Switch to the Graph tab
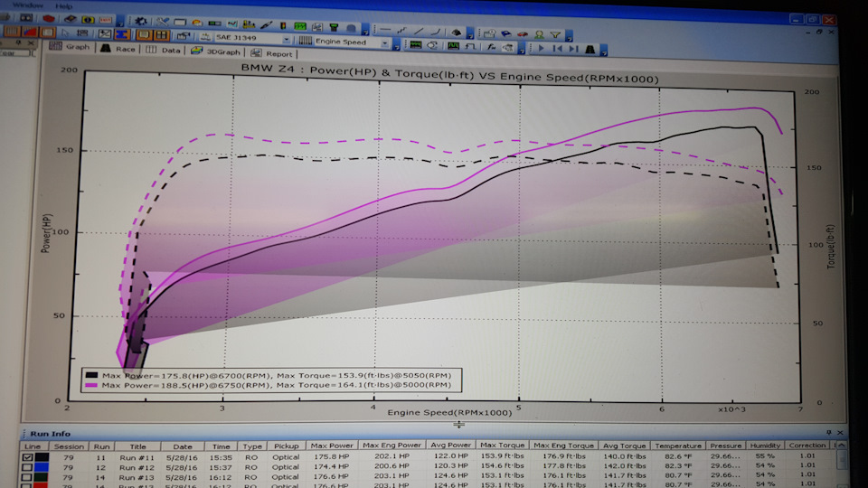The image size is (868, 488). (70, 46)
